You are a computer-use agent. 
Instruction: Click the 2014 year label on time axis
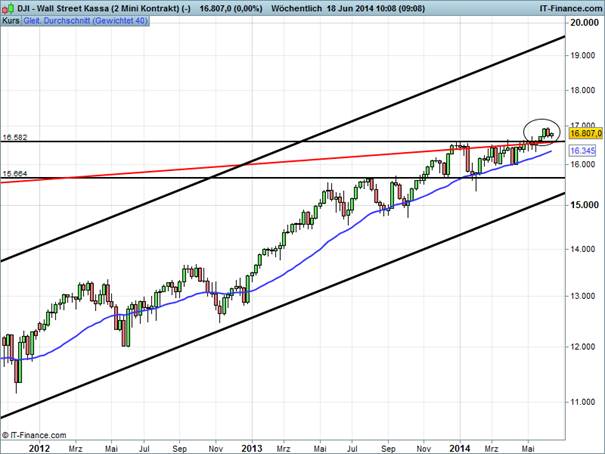click(x=460, y=449)
